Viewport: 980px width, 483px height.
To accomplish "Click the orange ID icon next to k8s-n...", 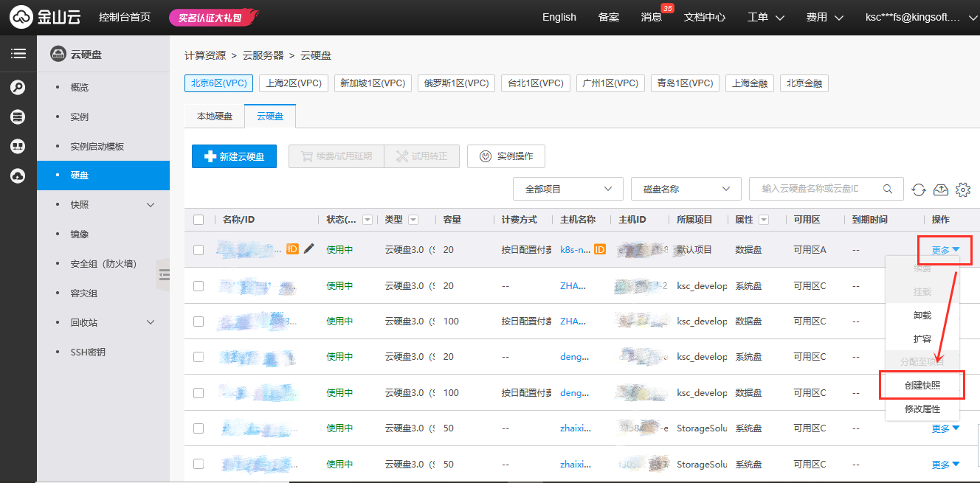I will tap(600, 250).
